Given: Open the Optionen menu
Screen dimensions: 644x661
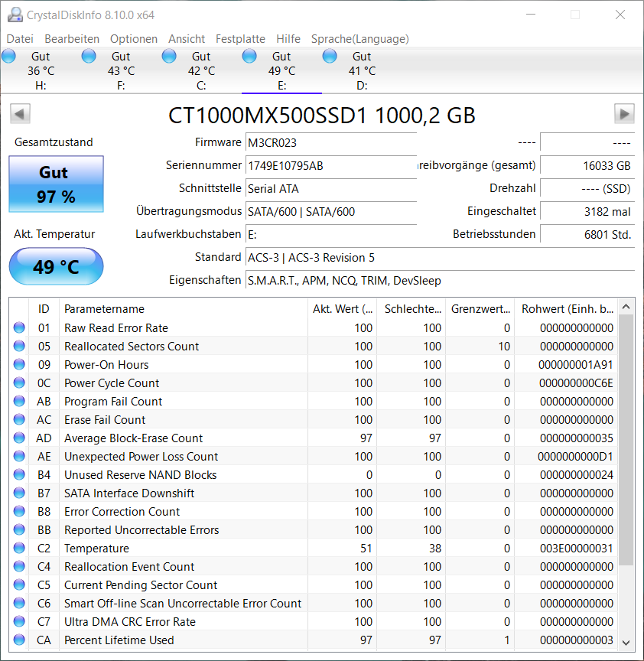Looking at the screenshot, I should pos(134,39).
